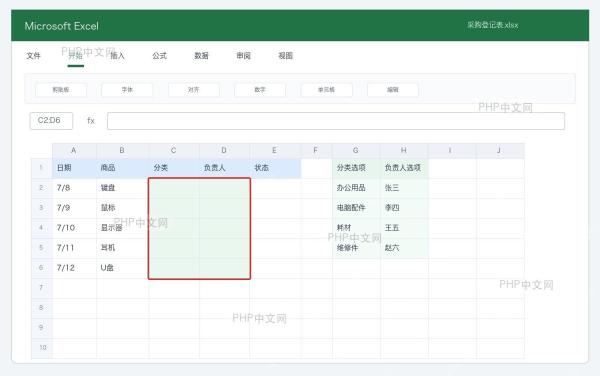600x376 pixels.
Task: Select column E header
Action: 275,151
